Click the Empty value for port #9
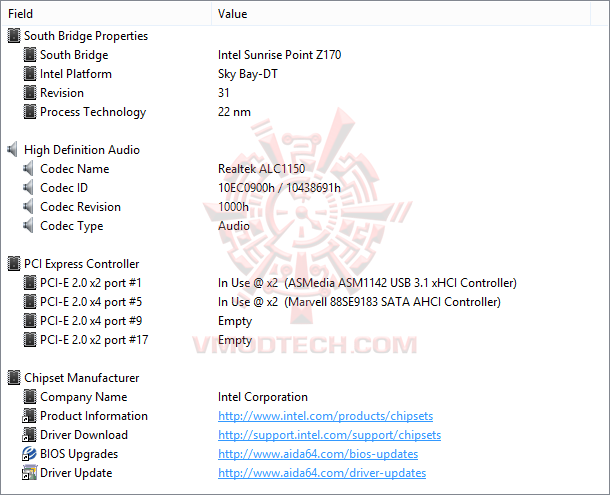The height and width of the screenshot is (495, 610). tap(235, 321)
